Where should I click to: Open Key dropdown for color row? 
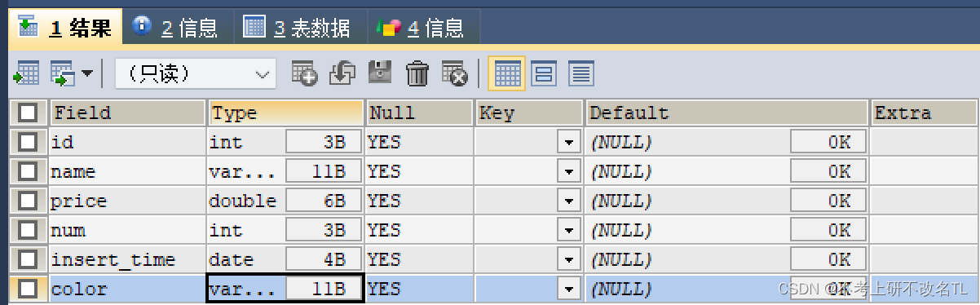coord(569,289)
